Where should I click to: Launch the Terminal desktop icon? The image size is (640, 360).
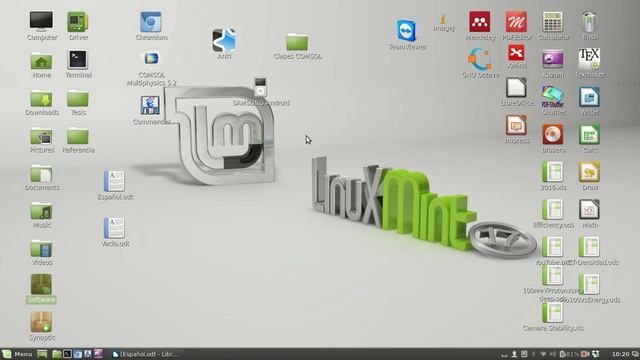tap(78, 60)
